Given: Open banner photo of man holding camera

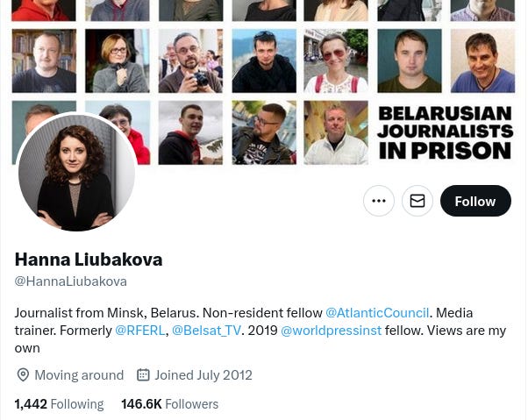Looking at the screenshot, I should tap(190, 61).
